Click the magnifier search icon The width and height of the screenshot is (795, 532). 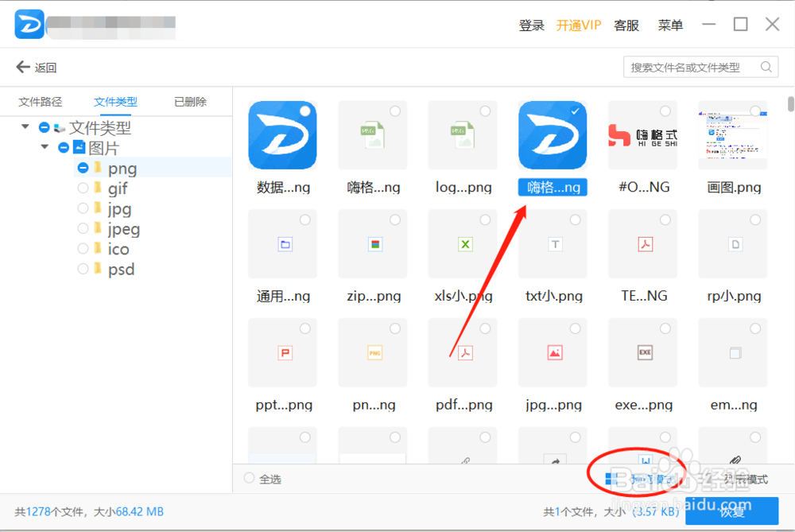(766, 67)
